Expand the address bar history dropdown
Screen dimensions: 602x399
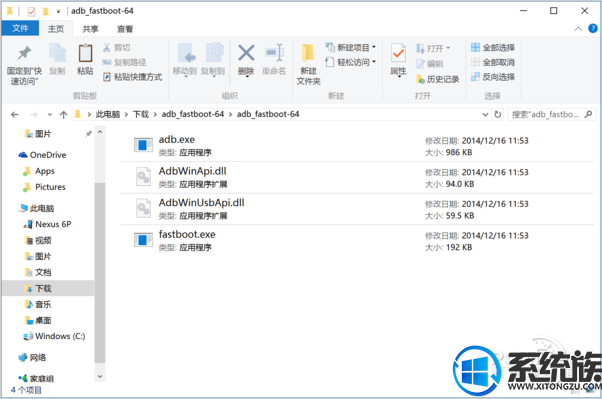485,114
